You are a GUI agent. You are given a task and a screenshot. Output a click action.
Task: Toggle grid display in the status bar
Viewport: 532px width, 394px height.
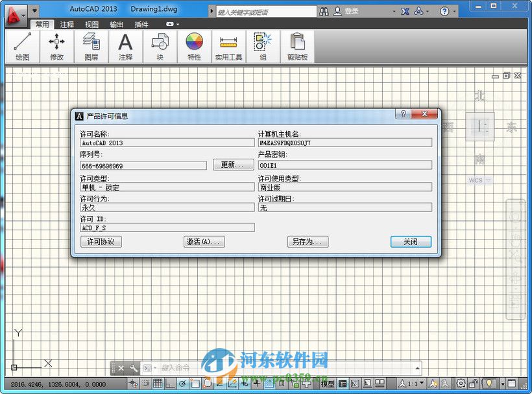(x=156, y=384)
